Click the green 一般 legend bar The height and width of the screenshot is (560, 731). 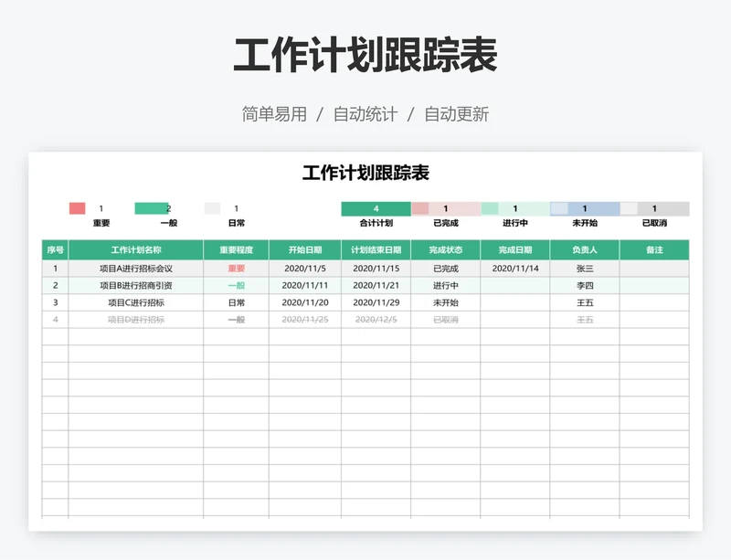pyautogui.click(x=152, y=208)
